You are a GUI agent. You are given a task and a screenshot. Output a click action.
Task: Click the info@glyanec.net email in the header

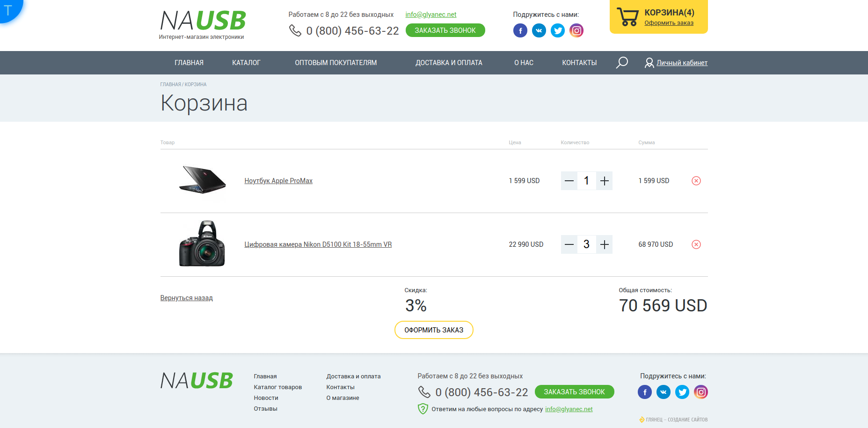point(430,15)
